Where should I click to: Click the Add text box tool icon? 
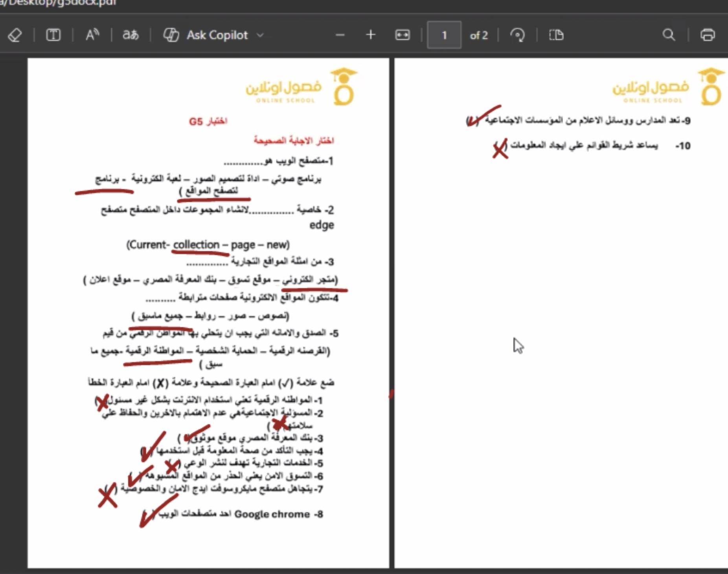(53, 35)
